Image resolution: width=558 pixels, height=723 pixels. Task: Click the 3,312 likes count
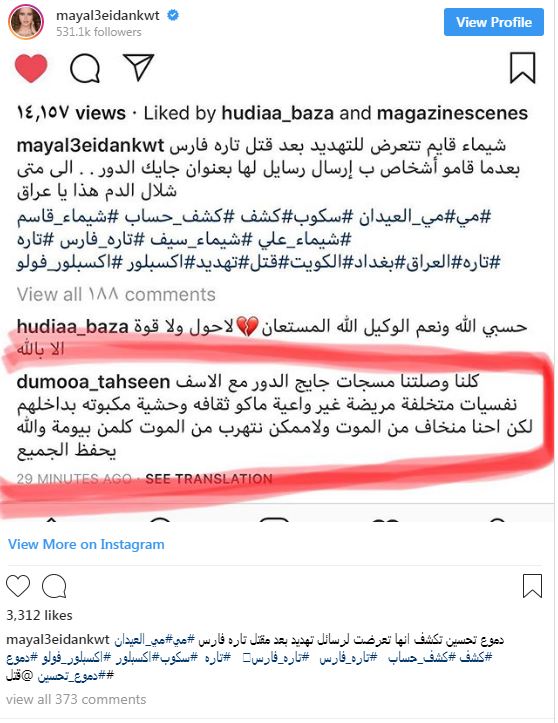click(39, 615)
